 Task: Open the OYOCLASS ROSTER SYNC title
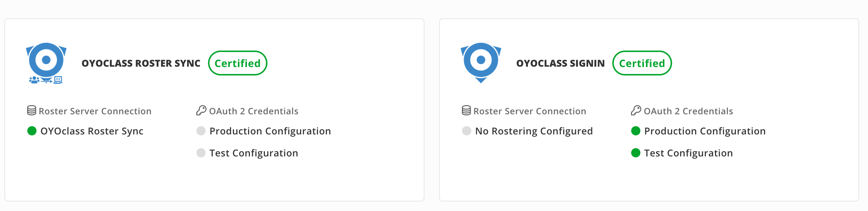[141, 63]
